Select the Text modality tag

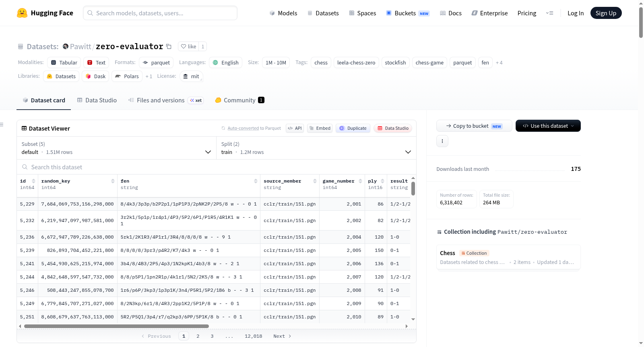96,62
